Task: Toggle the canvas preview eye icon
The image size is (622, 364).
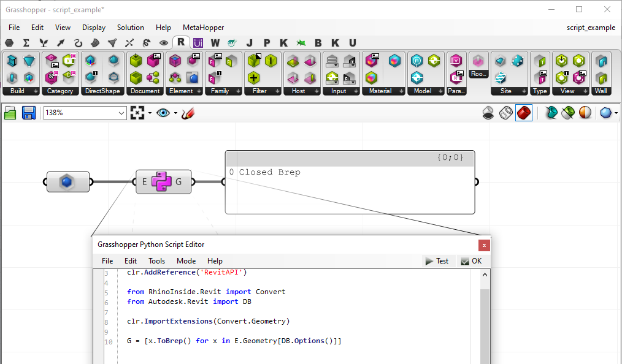Action: [163, 113]
